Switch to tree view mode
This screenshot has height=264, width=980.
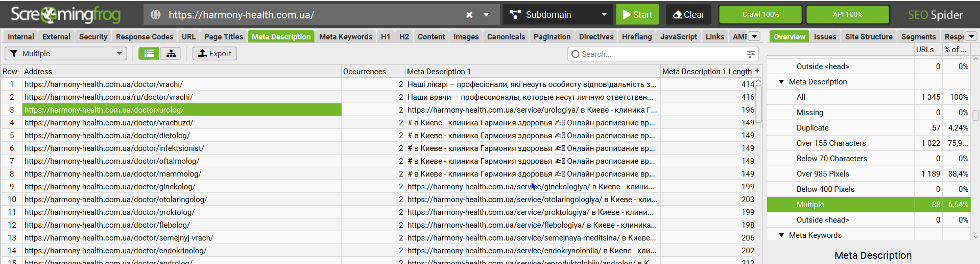[x=171, y=54]
